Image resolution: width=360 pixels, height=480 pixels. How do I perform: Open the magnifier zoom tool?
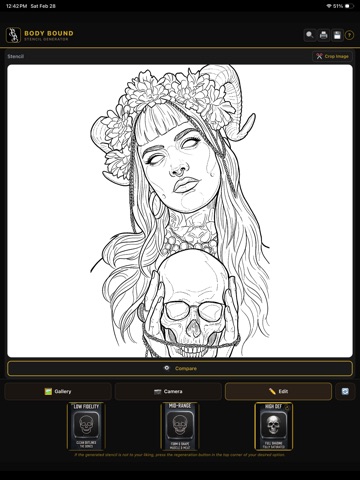[x=310, y=35]
